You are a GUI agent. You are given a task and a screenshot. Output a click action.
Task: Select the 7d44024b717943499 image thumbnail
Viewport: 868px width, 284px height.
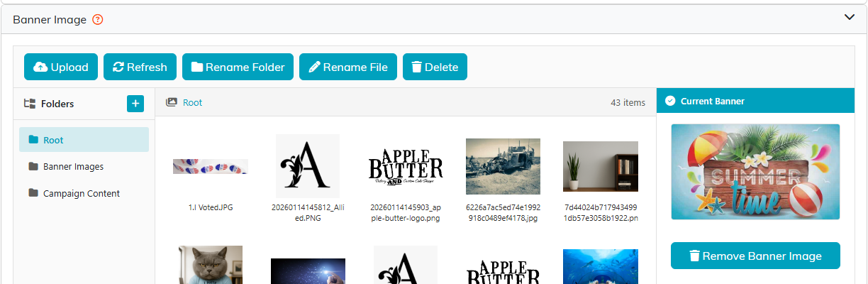(601, 166)
